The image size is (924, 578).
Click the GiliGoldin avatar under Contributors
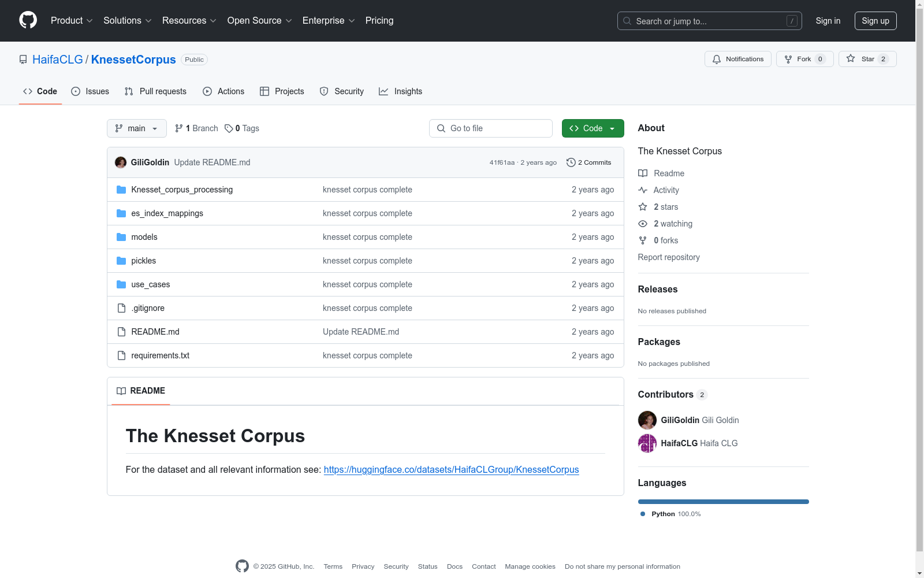(647, 420)
